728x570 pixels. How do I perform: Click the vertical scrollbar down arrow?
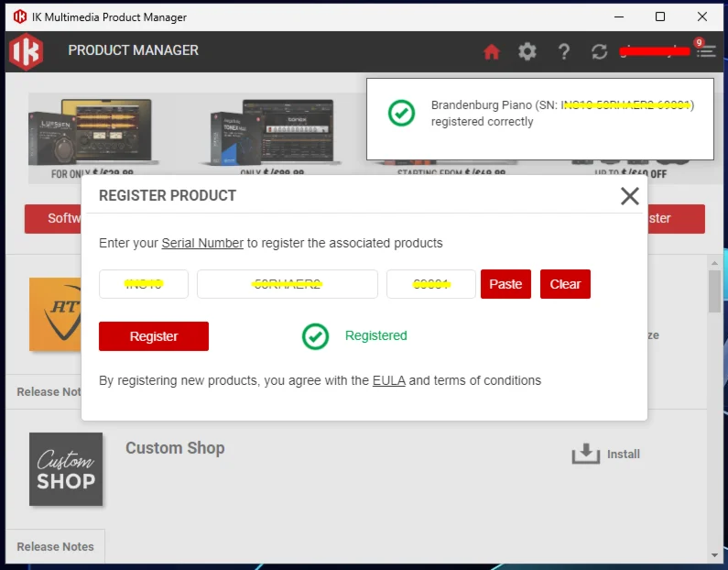click(714, 554)
